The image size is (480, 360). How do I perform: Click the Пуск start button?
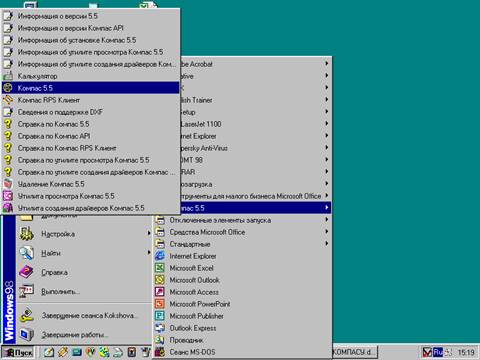(x=18, y=352)
